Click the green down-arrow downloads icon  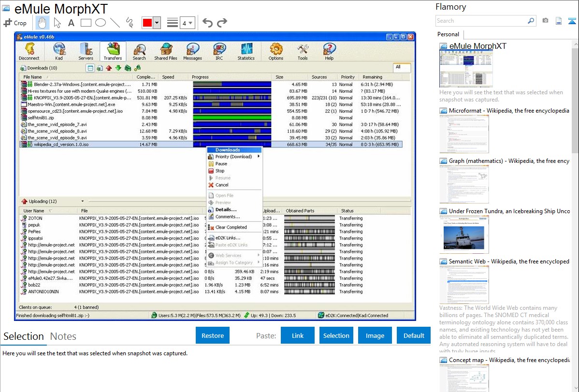pos(118,68)
